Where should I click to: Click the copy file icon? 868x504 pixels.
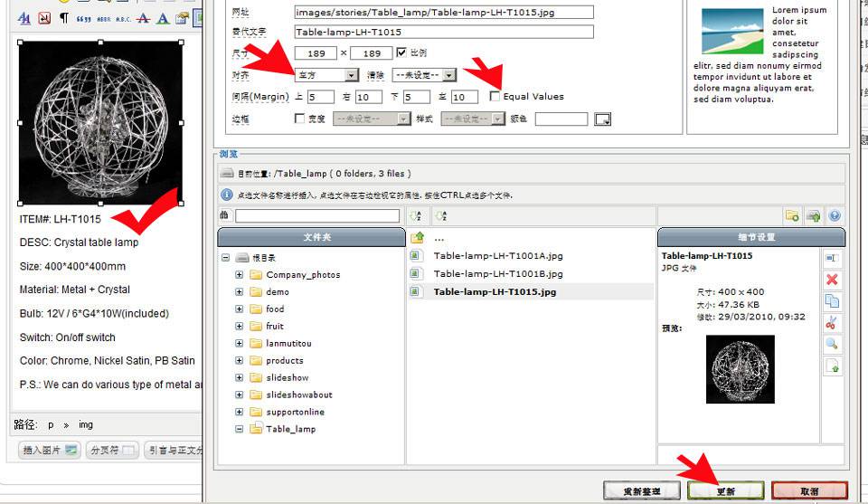point(832,300)
